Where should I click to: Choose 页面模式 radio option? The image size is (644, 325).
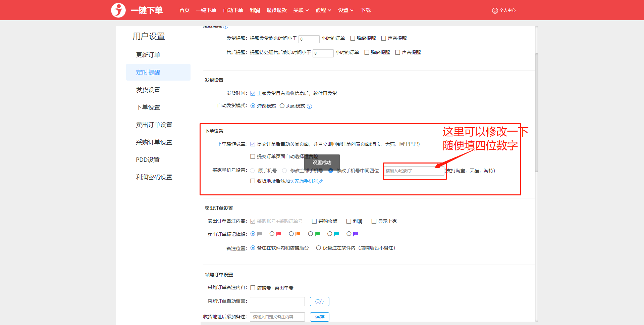pyautogui.click(x=282, y=106)
